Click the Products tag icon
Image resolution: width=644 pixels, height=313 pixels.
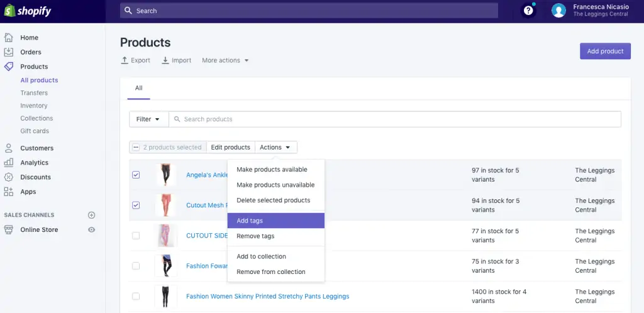tap(9, 67)
